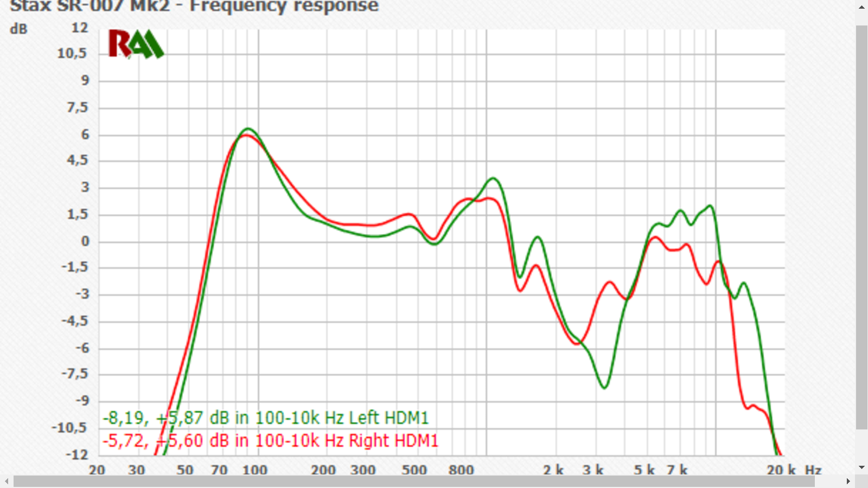Image resolution: width=868 pixels, height=488 pixels.
Task: Click the green Left HDM1 legend text
Action: (266, 418)
